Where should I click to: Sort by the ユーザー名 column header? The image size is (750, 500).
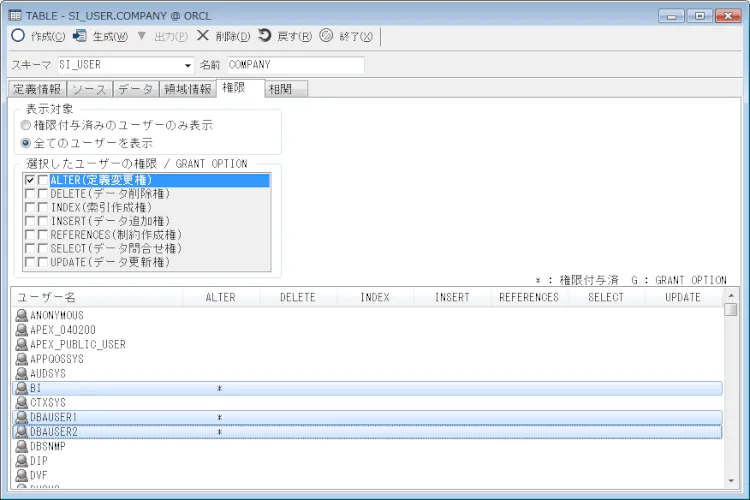(97, 297)
